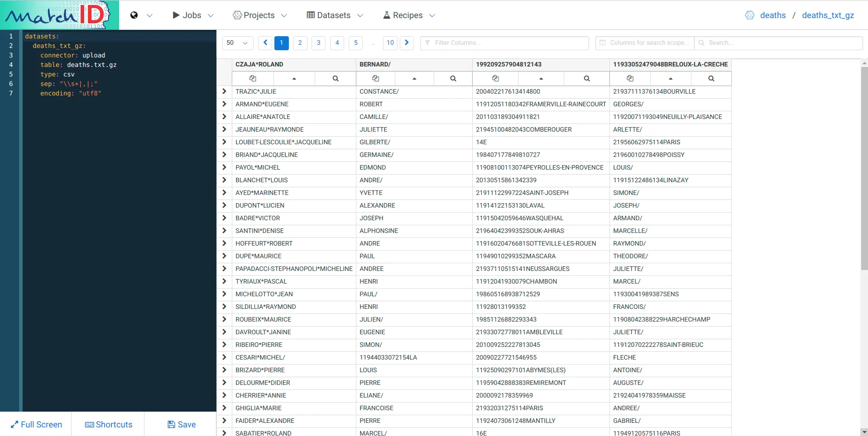Copy the 11933052479048BRELOUX-LA-CRECHE column values
Screen dimensions: 868x436
[630, 78]
